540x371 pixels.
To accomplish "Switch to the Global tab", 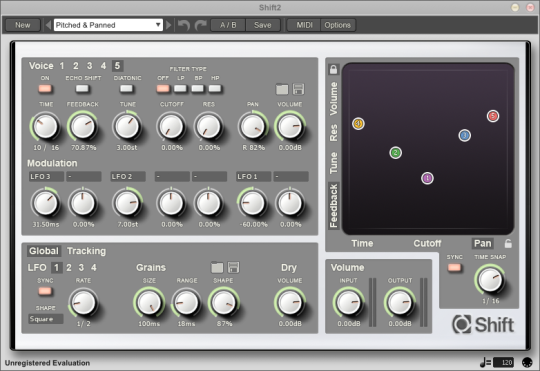I will [x=44, y=251].
